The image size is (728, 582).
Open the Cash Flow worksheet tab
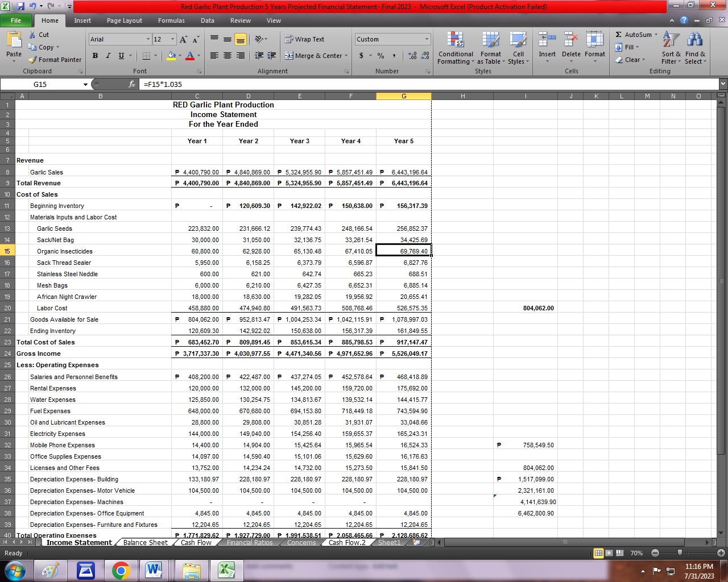click(x=196, y=542)
